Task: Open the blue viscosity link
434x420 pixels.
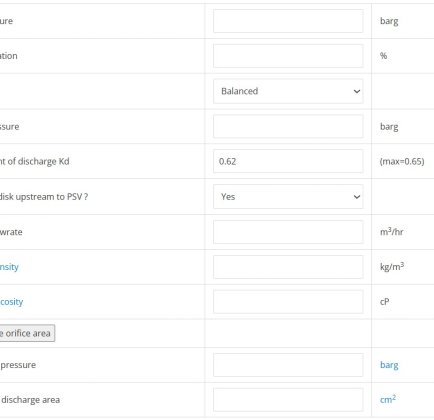Action: (x=12, y=302)
